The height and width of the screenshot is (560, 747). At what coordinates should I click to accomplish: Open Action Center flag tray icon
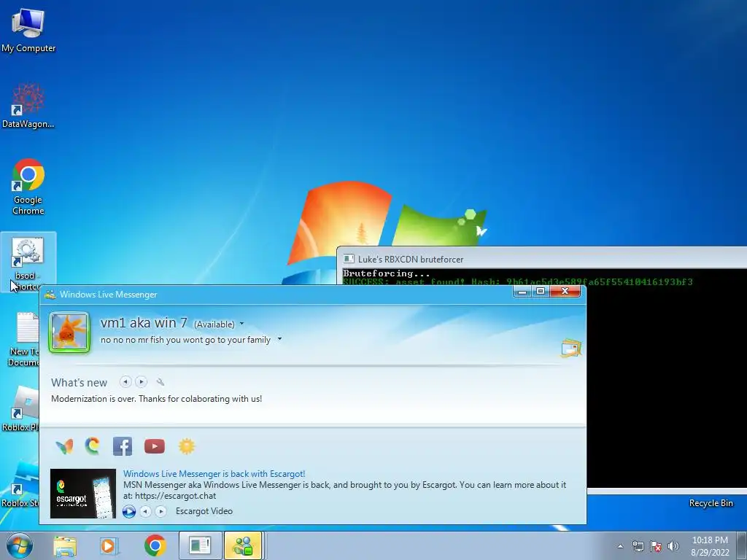point(656,546)
